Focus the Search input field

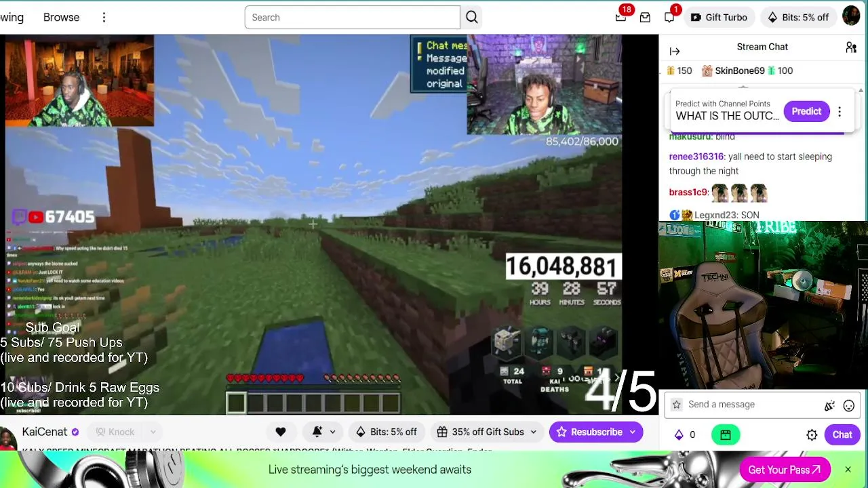tap(352, 18)
